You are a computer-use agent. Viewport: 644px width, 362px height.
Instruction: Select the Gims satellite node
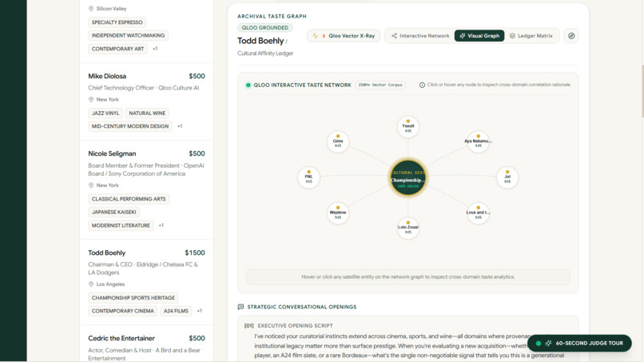click(x=338, y=141)
